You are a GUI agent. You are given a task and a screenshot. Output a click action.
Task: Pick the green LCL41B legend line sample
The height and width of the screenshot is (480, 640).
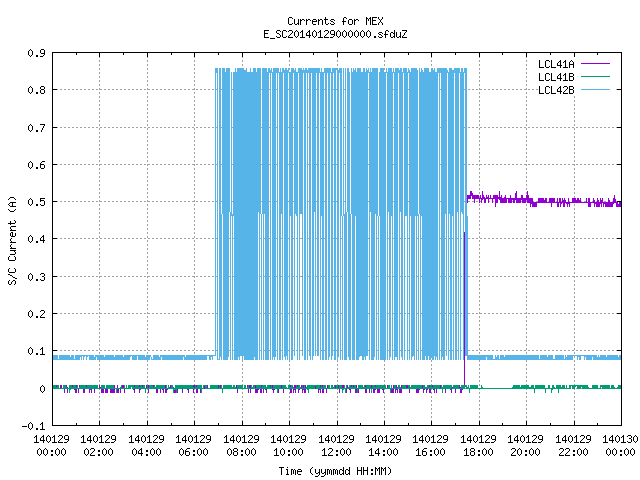point(595,76)
